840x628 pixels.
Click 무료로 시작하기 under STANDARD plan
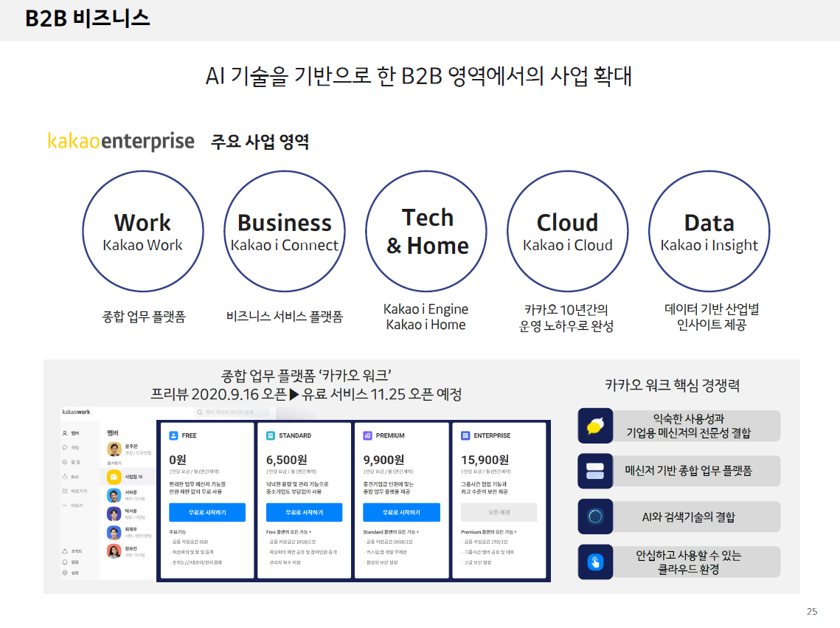(305, 512)
